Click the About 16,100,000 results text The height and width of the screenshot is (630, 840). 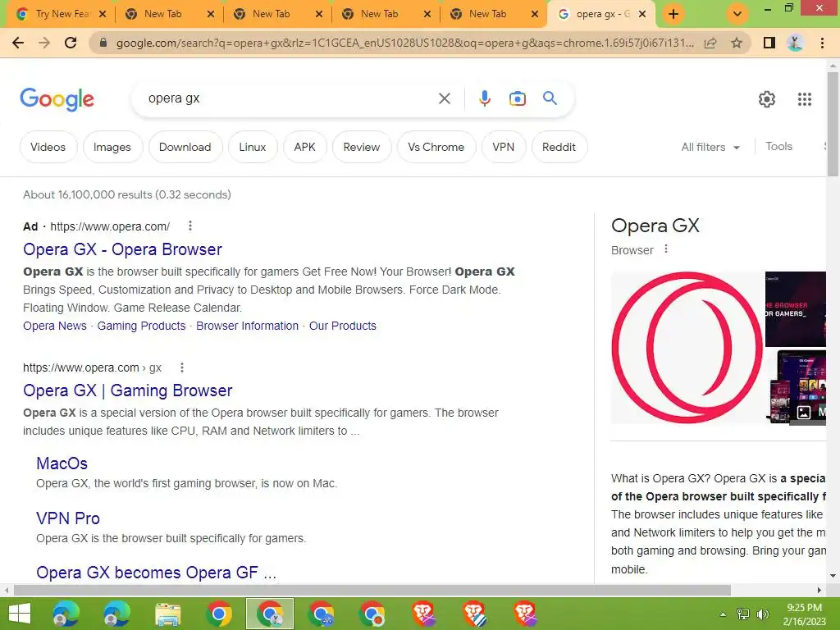pos(127,194)
